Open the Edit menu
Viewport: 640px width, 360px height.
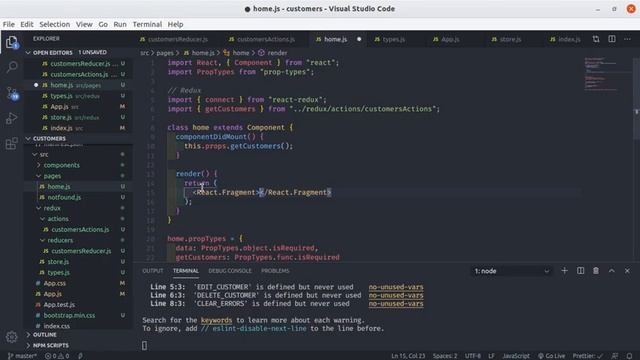27,24
